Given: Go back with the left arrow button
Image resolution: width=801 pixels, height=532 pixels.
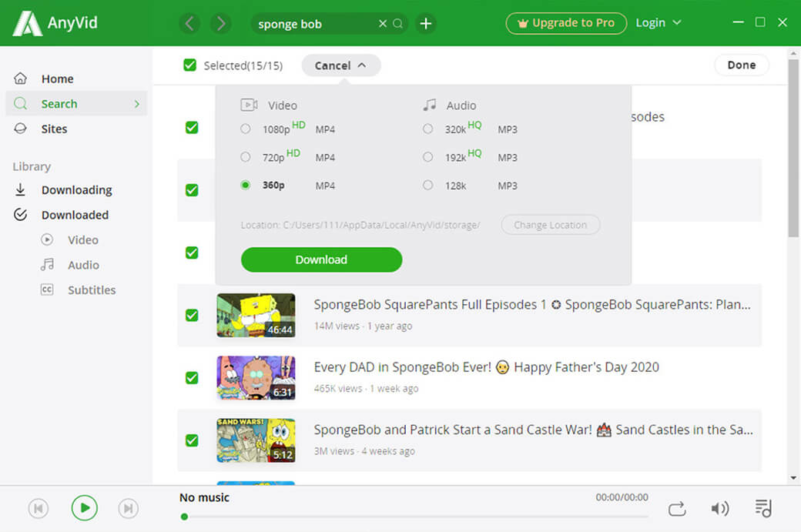Looking at the screenshot, I should click(190, 24).
